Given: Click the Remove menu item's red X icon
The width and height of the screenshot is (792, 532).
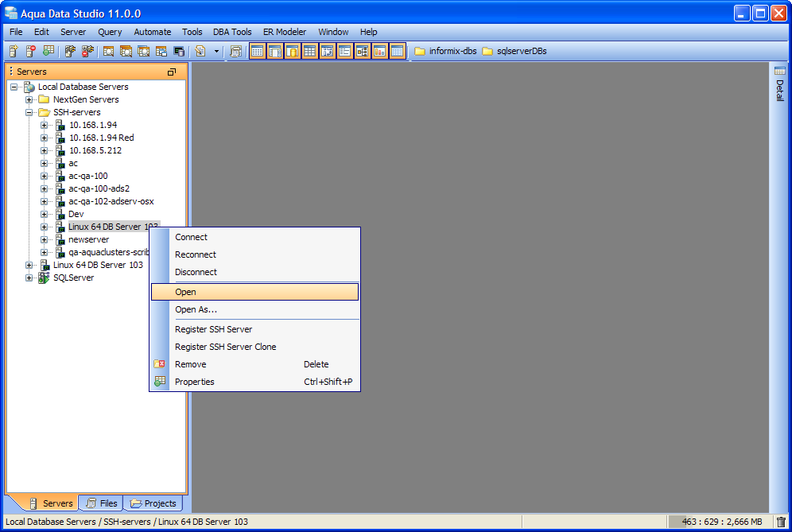Looking at the screenshot, I should [x=160, y=363].
